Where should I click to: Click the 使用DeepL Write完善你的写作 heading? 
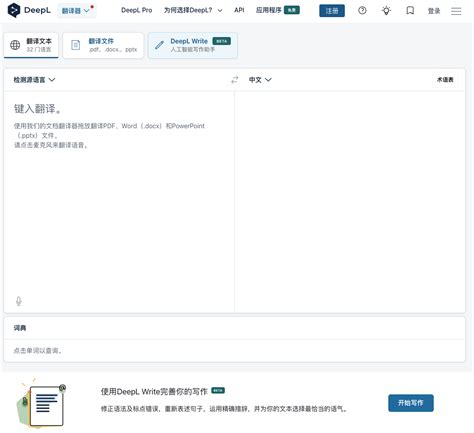[x=154, y=391]
